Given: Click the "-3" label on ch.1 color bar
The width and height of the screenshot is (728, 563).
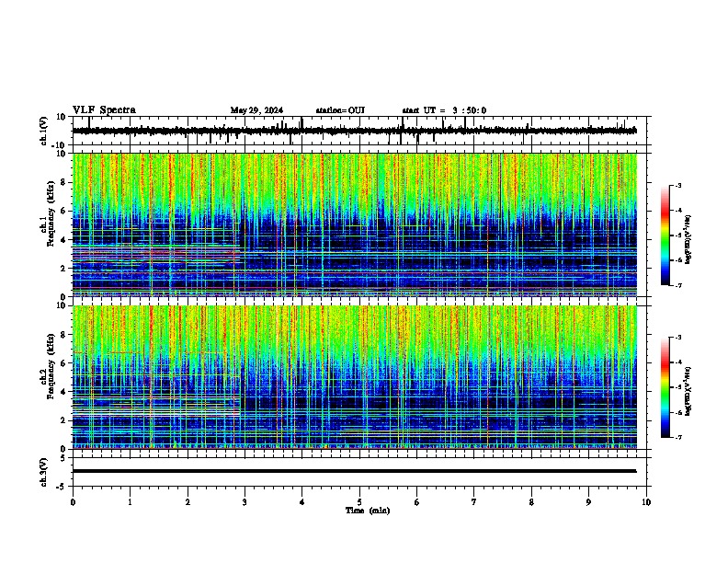Looking at the screenshot, I should click(678, 185).
